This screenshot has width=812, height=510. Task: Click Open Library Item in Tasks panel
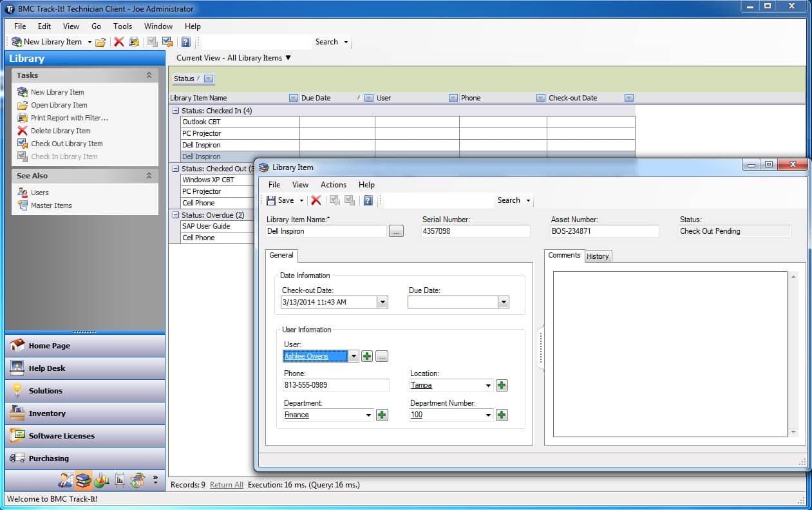[x=59, y=105]
